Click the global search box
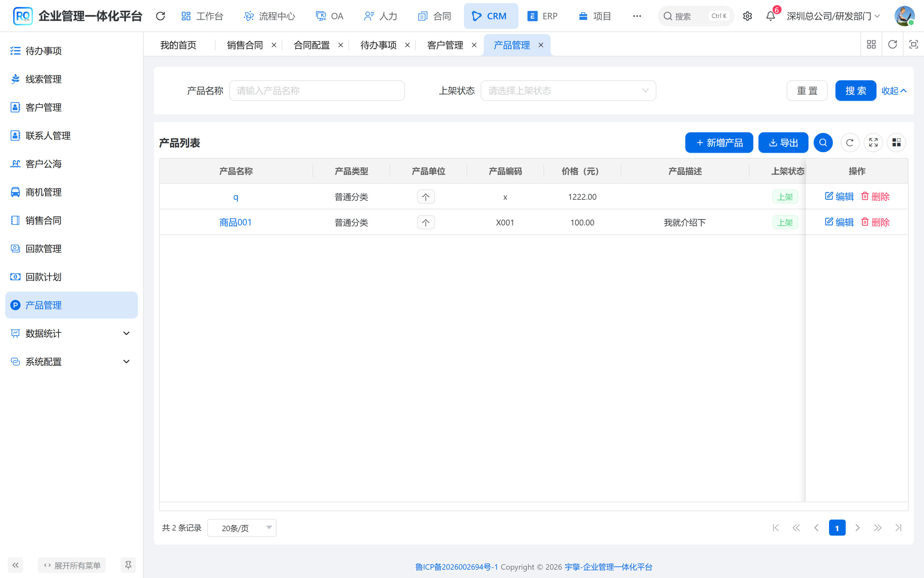 (696, 16)
